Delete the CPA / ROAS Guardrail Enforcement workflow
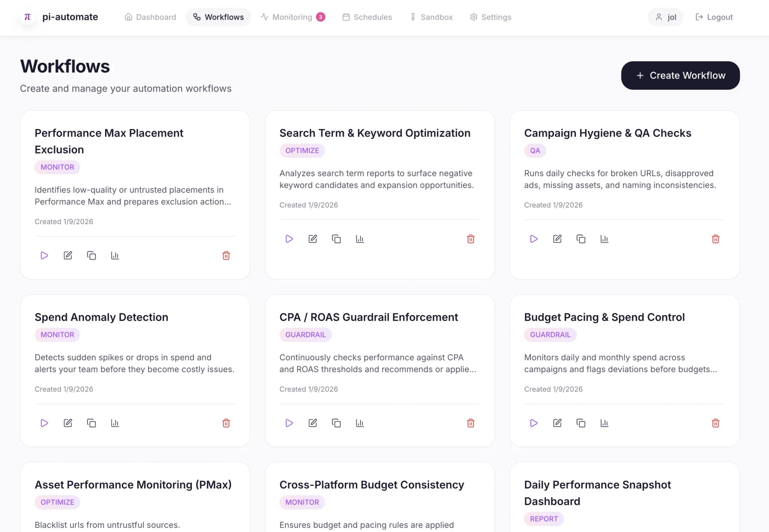This screenshot has height=532, width=769. [x=471, y=423]
